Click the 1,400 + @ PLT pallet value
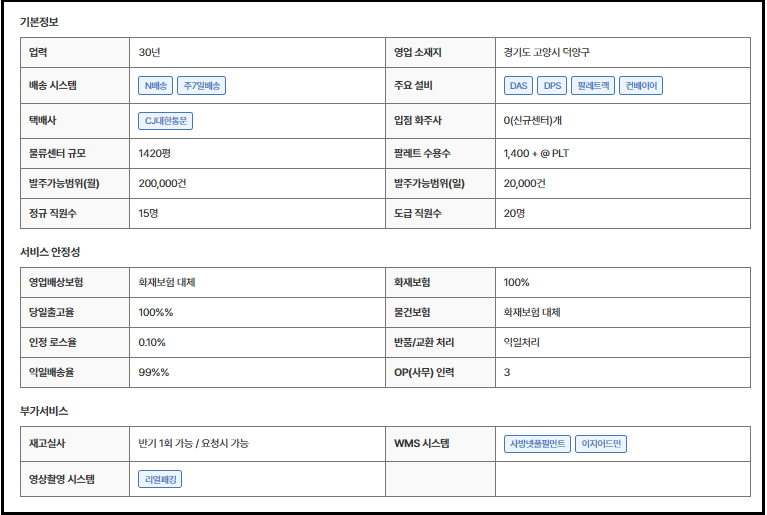Viewport: 767px width, 515px height. (536, 154)
